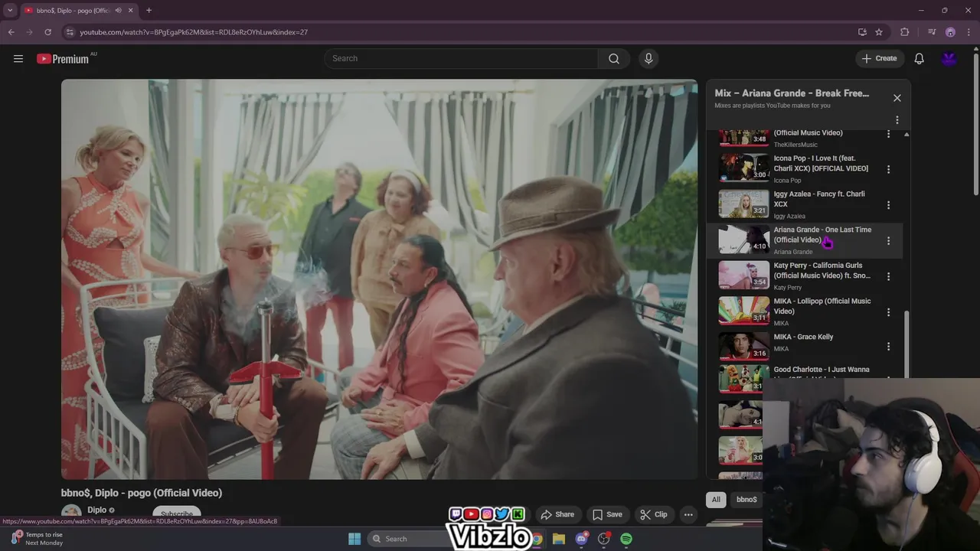The image size is (980, 551).
Task: Play Iggy Azalea Fancy thumbnail
Action: click(743, 204)
